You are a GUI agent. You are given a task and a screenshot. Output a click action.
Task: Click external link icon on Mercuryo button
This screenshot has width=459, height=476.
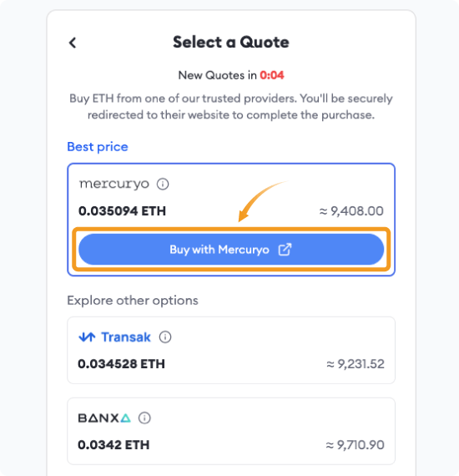285,250
